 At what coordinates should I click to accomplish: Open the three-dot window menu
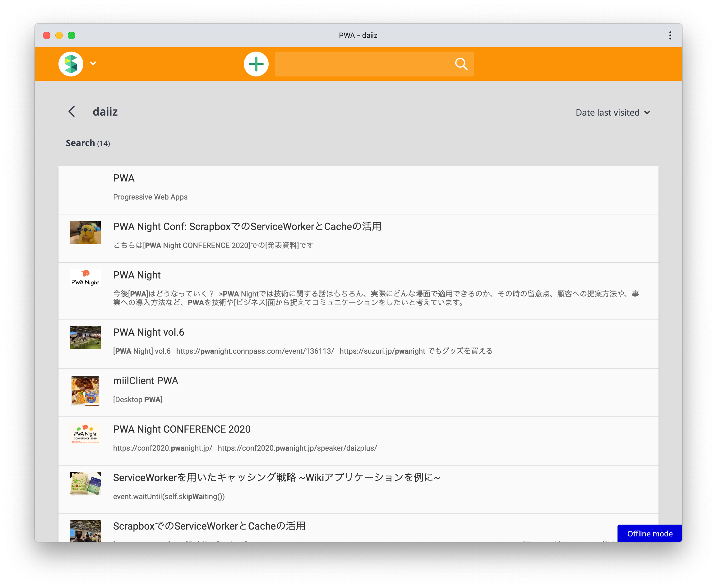point(670,35)
